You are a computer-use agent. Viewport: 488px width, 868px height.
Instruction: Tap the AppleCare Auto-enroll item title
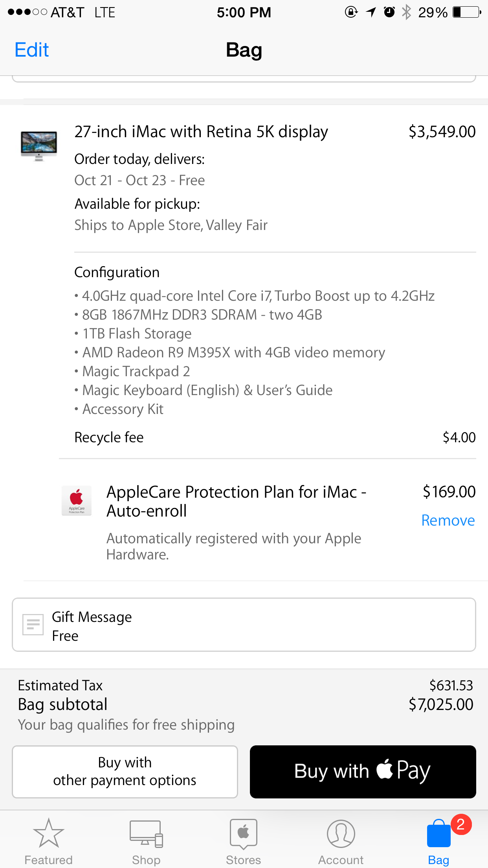(236, 501)
